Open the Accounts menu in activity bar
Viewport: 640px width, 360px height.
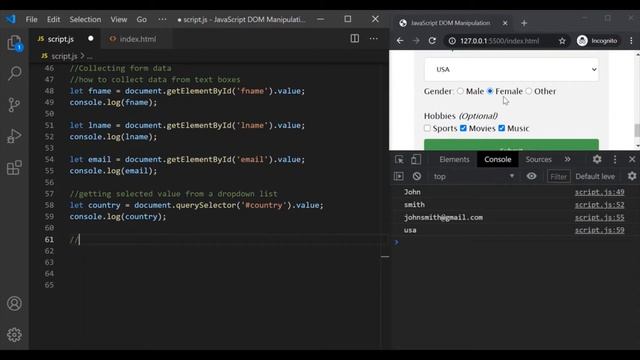[x=14, y=304]
